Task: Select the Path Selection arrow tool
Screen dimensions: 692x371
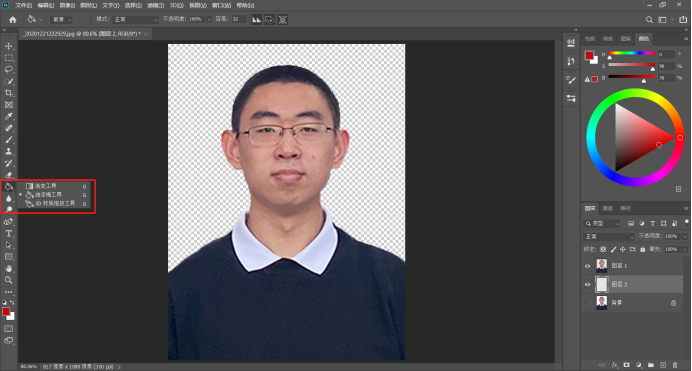Action: (x=8, y=245)
